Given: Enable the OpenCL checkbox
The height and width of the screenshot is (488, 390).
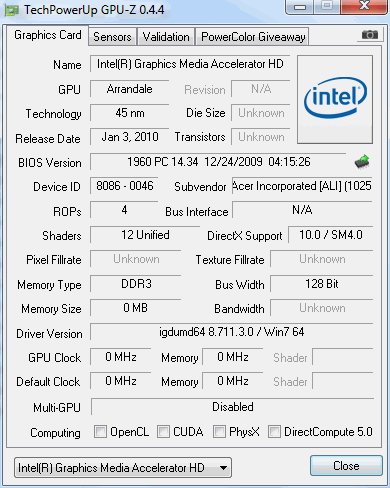Looking at the screenshot, I should 100,431.
